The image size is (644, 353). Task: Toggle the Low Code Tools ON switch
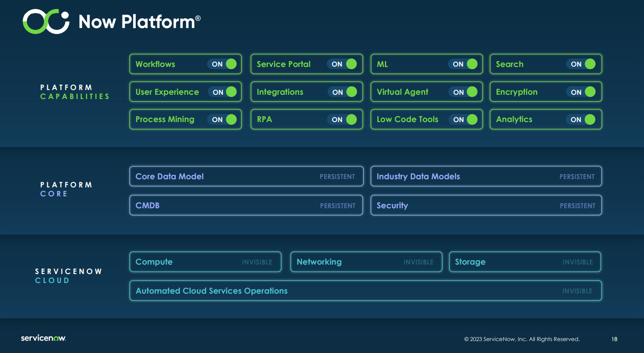tap(463, 120)
